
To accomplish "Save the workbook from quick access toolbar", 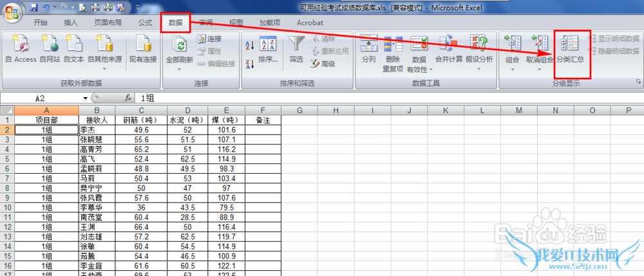I will (34, 7).
